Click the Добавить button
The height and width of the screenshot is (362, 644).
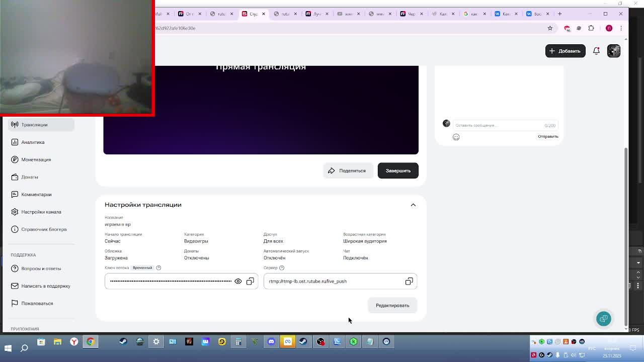(x=565, y=51)
